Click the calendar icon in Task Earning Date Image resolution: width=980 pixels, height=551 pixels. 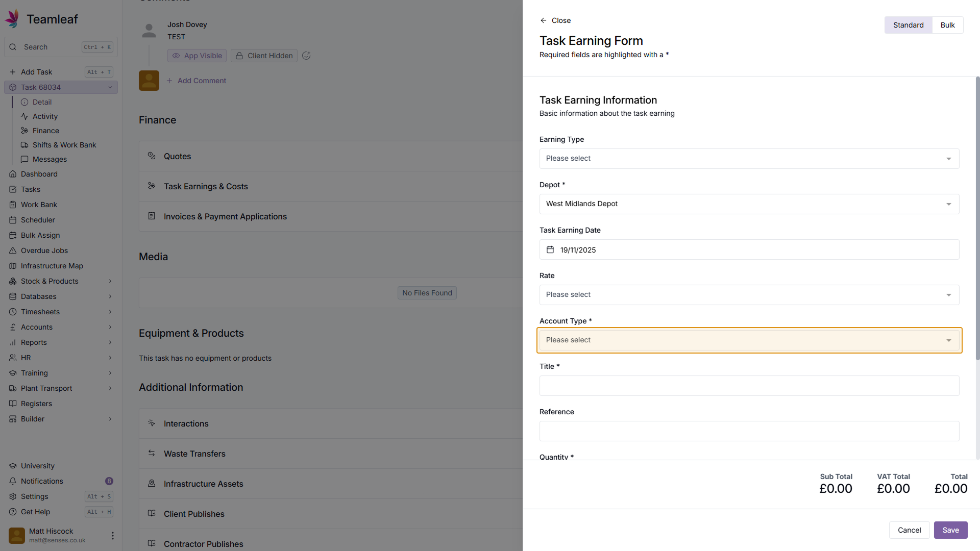[550, 250]
